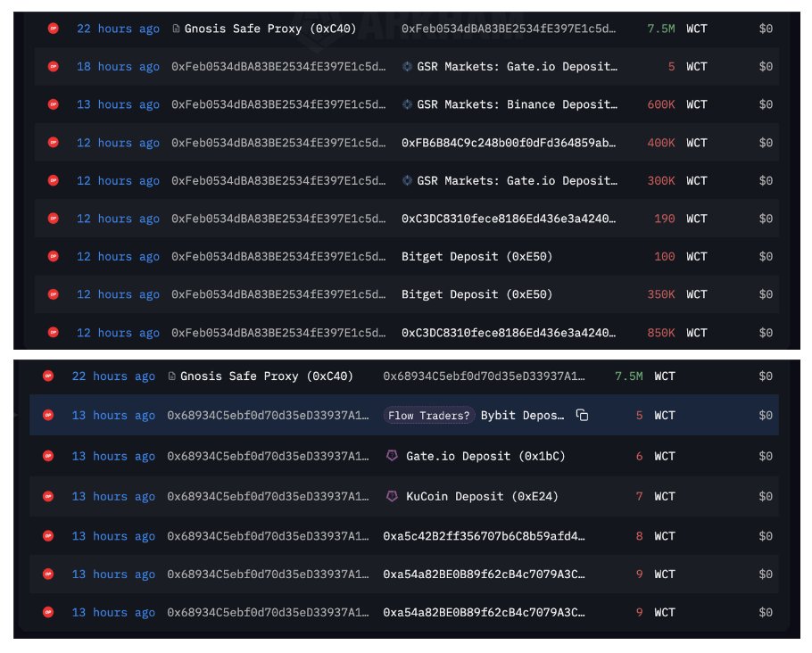Open address 0xa5c42B2ff356707b6C8b59afd4
812x653 pixels.
484,536
